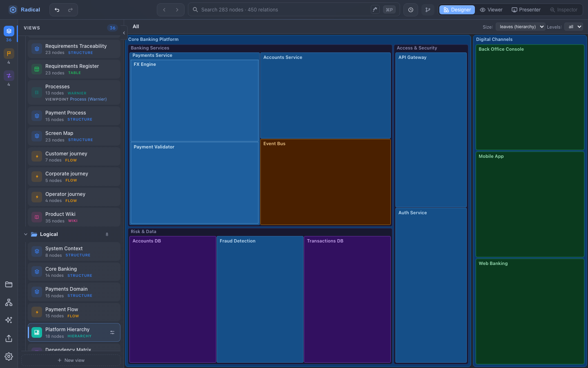The height and width of the screenshot is (368, 588).
Task: Open the Customer journey flow view
Action: click(74, 157)
